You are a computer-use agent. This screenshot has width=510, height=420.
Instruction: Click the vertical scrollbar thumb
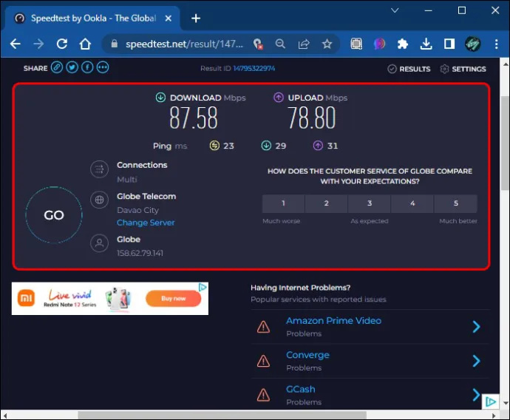tap(505, 143)
